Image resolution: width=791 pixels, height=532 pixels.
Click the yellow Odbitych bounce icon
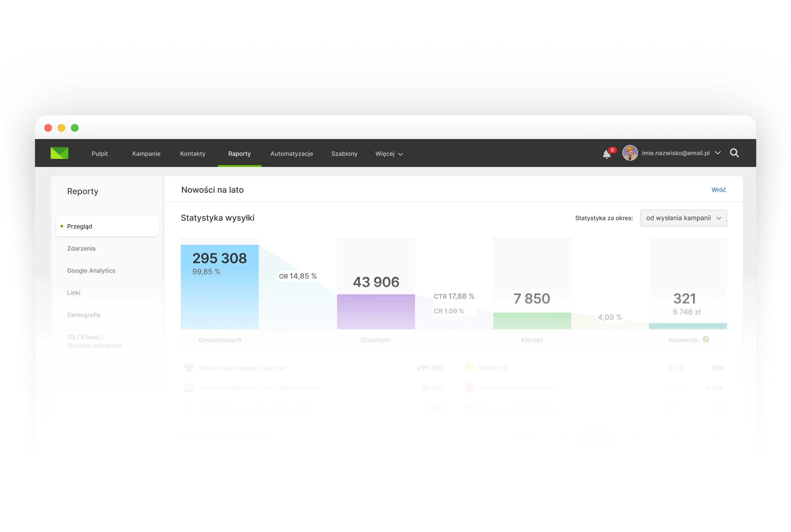point(469,367)
